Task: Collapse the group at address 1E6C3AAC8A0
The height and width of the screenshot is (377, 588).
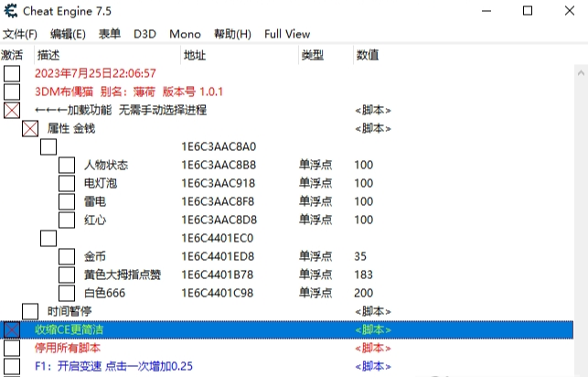Action: pyautogui.click(x=48, y=146)
